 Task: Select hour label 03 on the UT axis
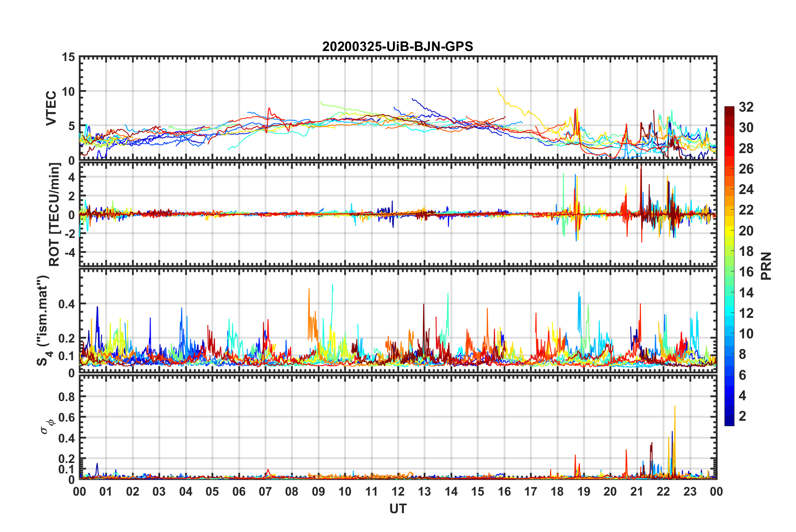click(x=159, y=491)
